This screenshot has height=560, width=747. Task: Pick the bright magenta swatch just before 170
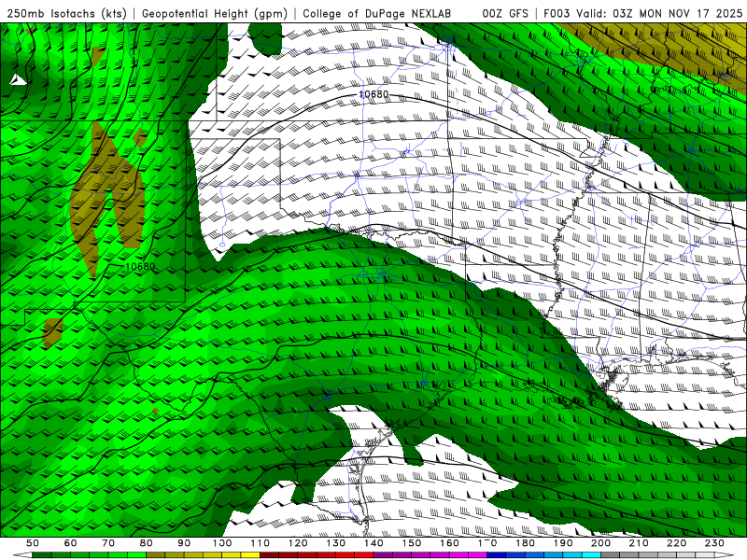477,555
